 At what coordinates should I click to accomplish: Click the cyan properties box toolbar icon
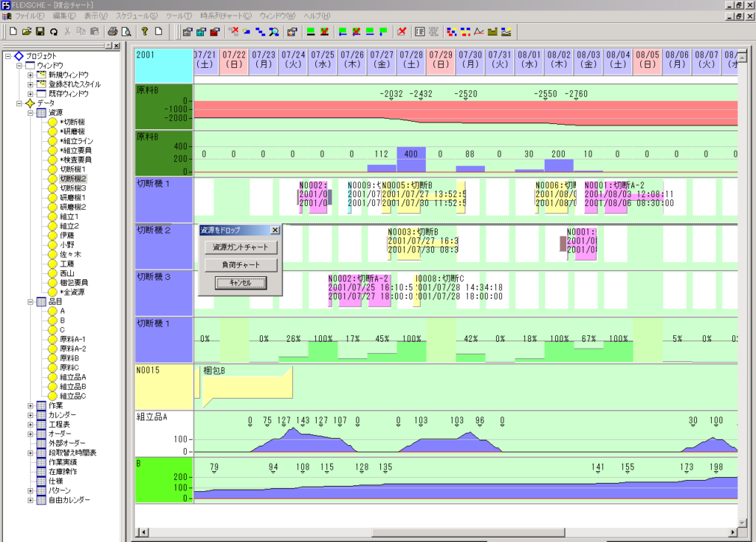coord(201,32)
